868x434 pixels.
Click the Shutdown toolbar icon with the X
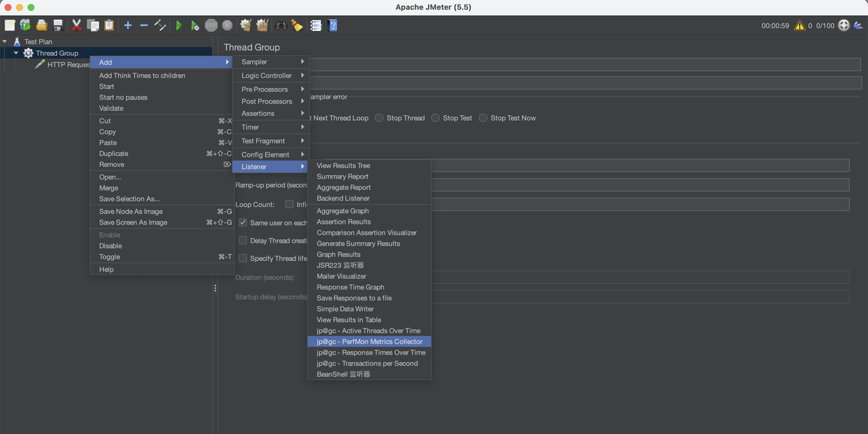[x=227, y=25]
